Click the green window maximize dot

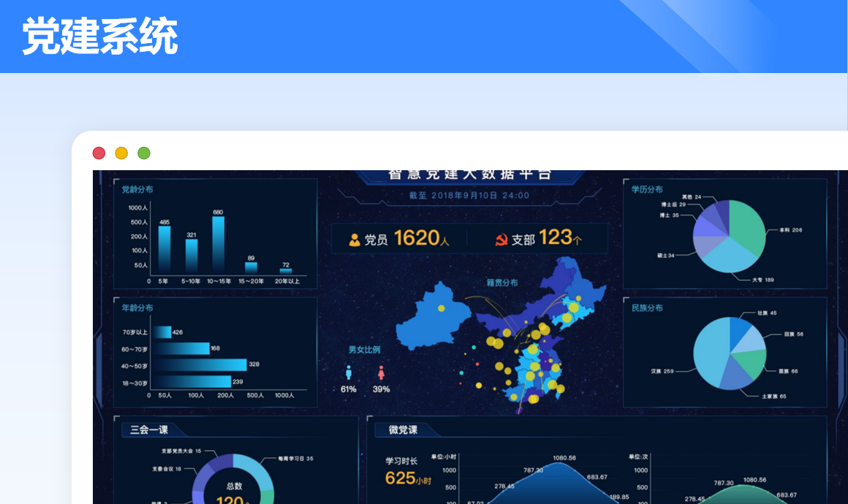coord(144,153)
